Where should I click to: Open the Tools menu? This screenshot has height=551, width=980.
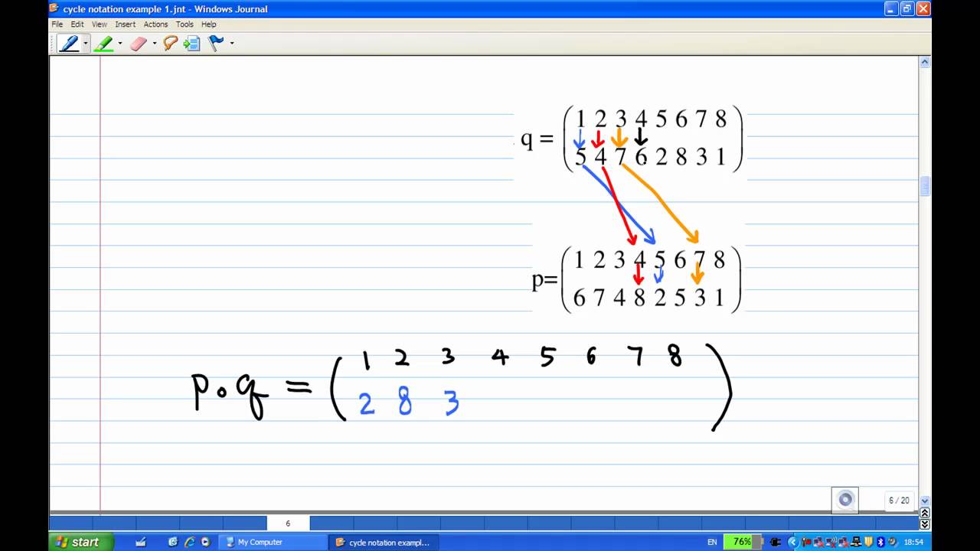click(x=185, y=24)
